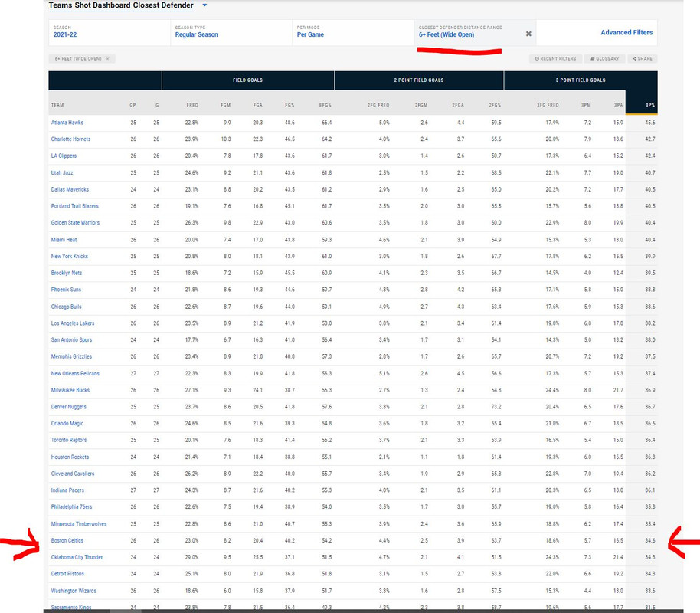Open the Milwaukee Bucks team link
700x613 pixels.
click(70, 390)
